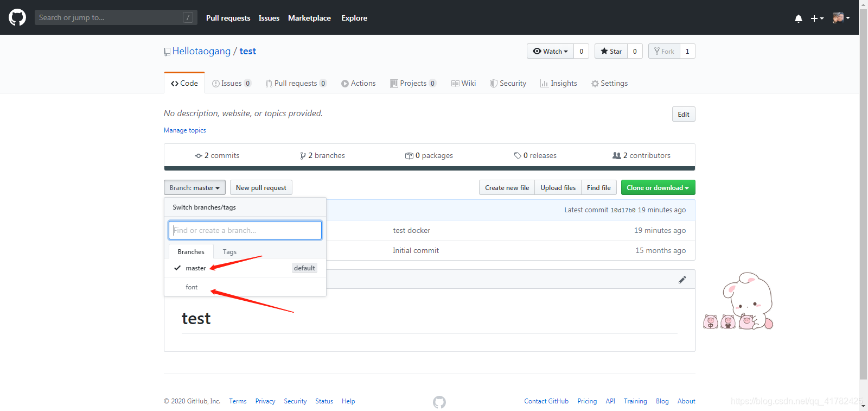Expand the plus create-new menu
868x411 pixels.
pyautogui.click(x=817, y=18)
